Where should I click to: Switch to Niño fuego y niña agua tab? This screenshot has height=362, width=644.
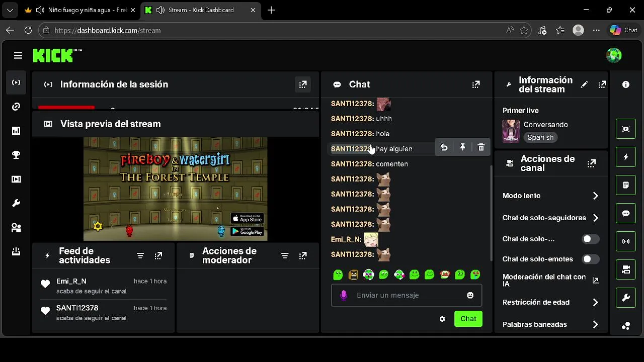(80, 10)
